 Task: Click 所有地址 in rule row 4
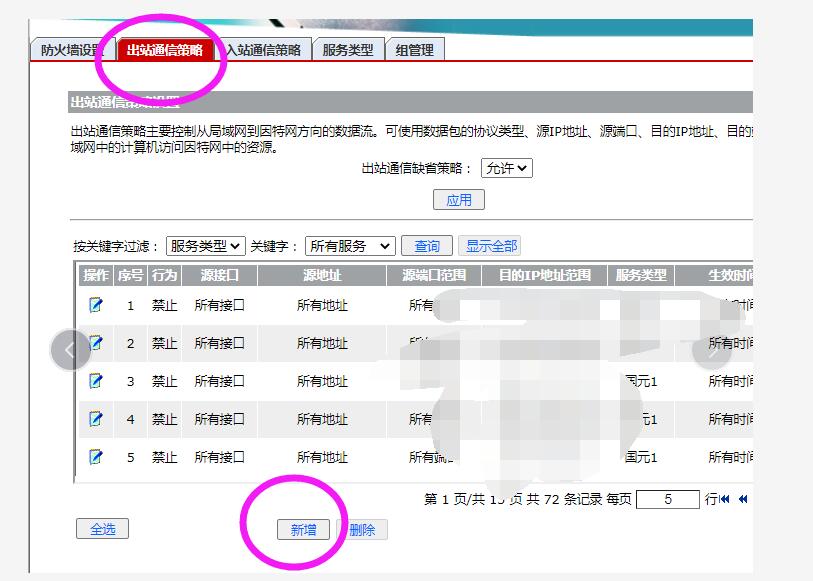tap(322, 419)
